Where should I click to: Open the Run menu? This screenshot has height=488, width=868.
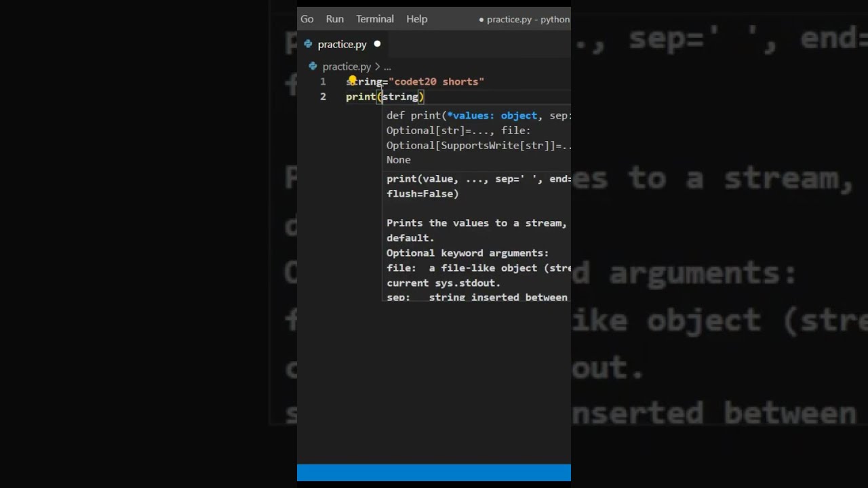pos(334,19)
